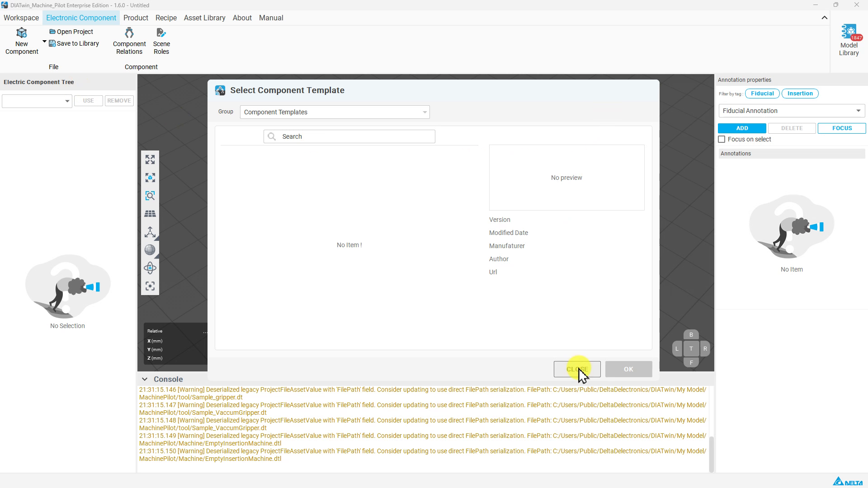Collapse the ribbon with the chevron

click(824, 18)
